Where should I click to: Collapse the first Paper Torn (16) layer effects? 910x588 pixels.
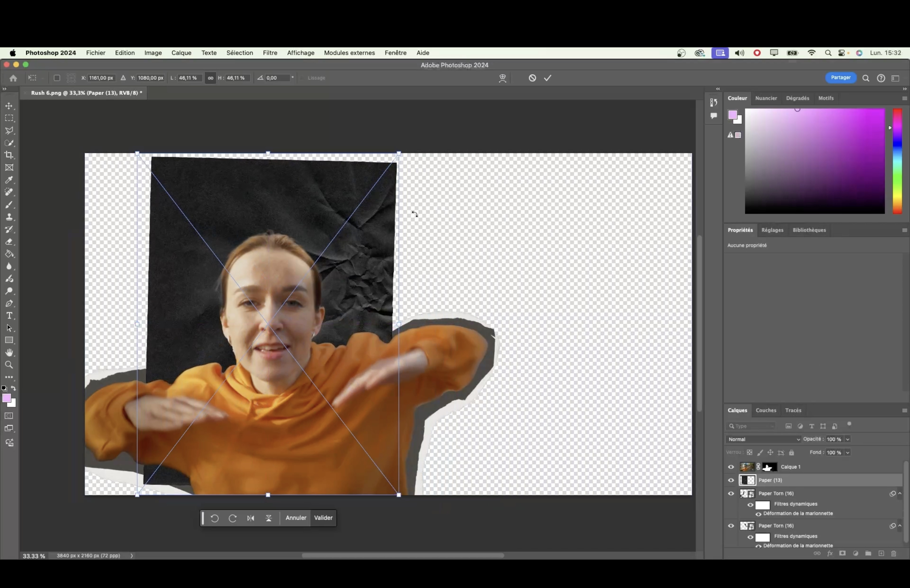[900, 493]
